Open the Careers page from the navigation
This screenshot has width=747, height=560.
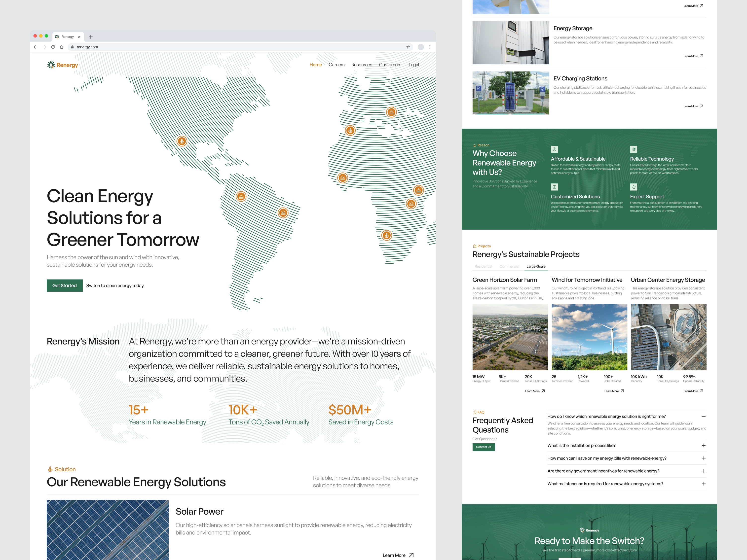pos(336,65)
